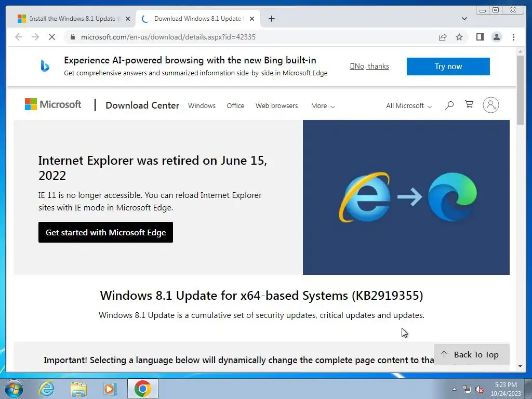Screen dimensions: 532x399
Task: Open a new tab with plus button
Action: (x=271, y=19)
